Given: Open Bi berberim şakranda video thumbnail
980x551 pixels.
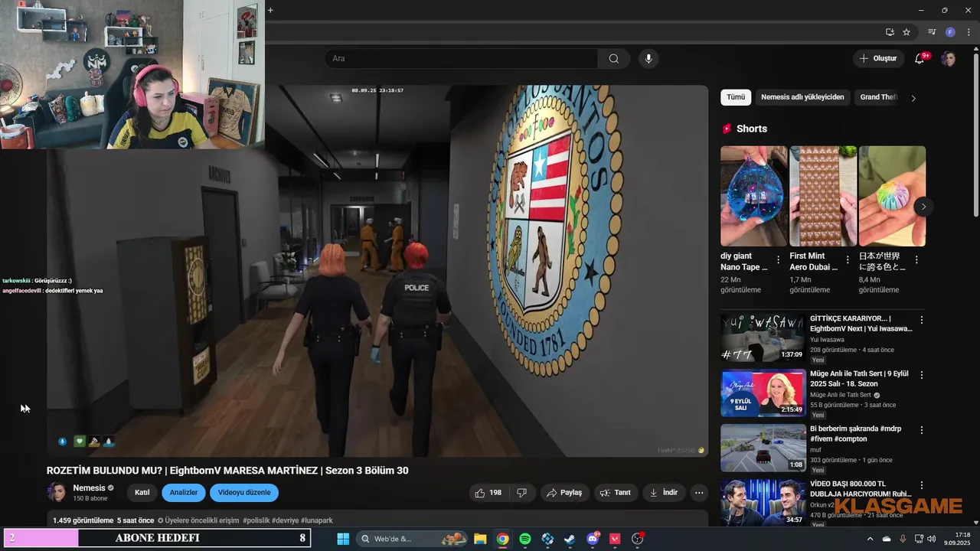Looking at the screenshot, I should pos(763,448).
